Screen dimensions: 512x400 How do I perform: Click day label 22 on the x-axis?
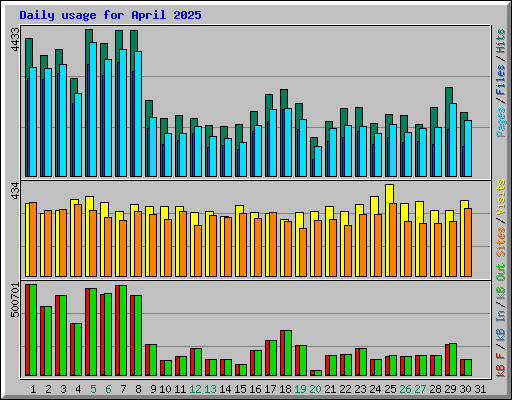pyautogui.click(x=345, y=389)
